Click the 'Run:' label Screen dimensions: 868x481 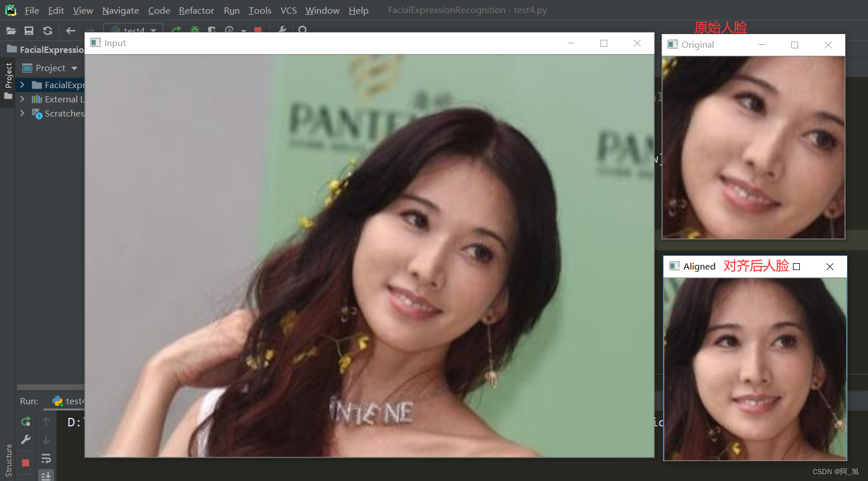coord(29,401)
